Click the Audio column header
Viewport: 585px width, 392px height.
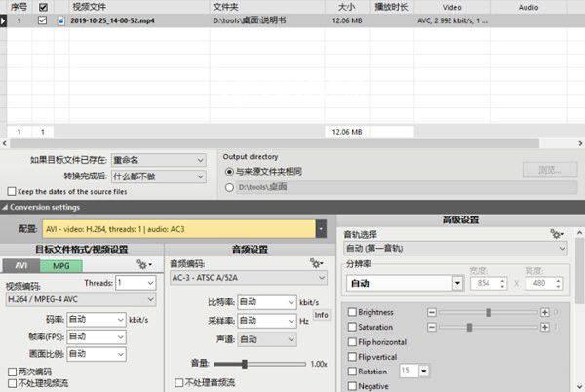click(528, 7)
